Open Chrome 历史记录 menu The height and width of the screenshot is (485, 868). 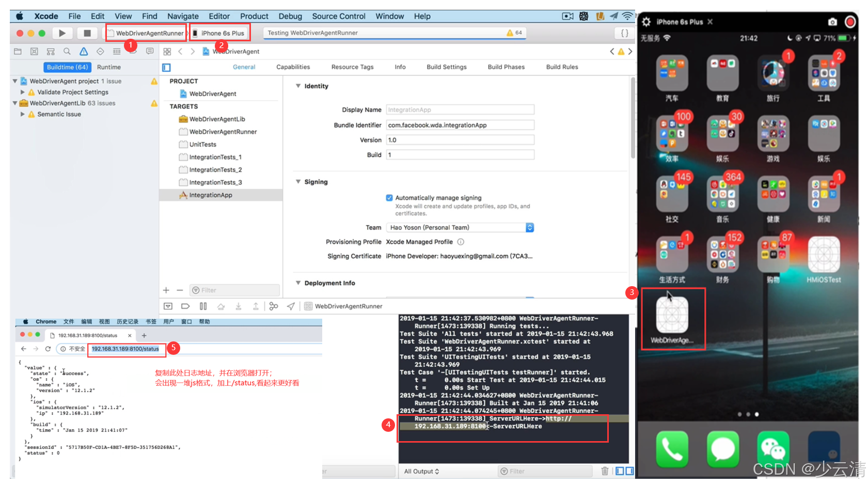[x=128, y=322]
